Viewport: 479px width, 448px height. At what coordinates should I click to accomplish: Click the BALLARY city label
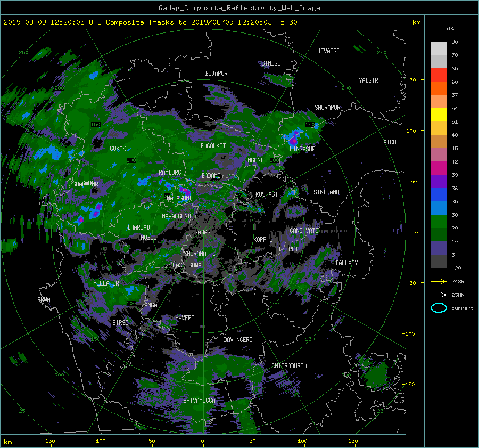point(346,263)
